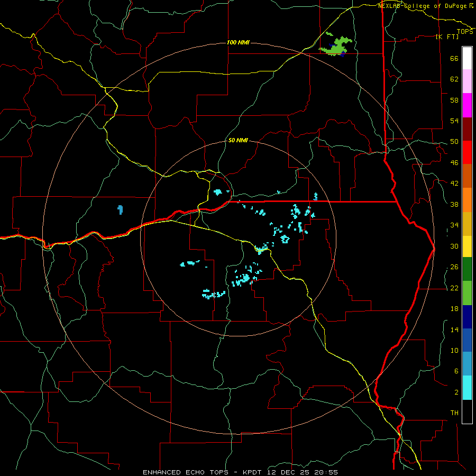
Task: Click legend value 62
Action: tap(454, 79)
